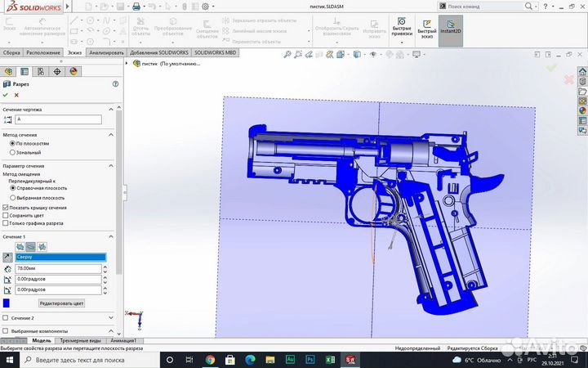The width and height of the screenshot is (588, 368).
Task: Click the 78.00мм offset distance field
Action: 59,268
